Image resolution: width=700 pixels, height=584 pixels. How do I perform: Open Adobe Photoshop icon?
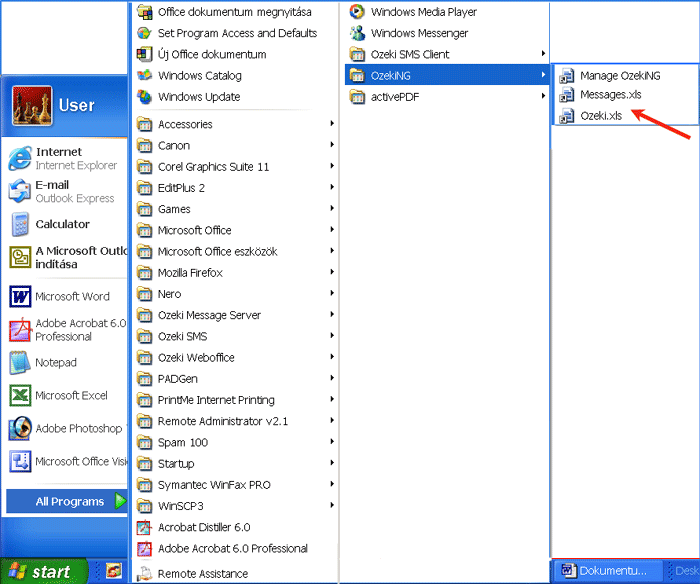point(20,429)
